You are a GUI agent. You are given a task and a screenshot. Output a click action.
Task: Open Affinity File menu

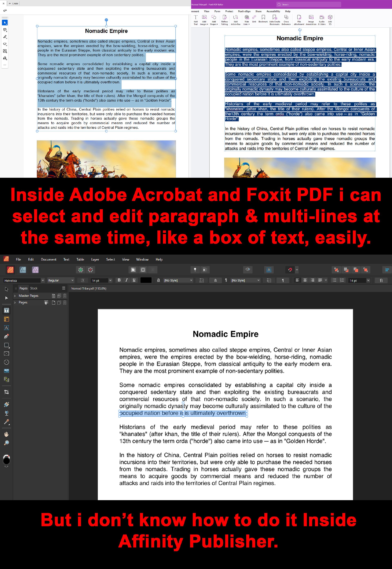click(x=18, y=259)
